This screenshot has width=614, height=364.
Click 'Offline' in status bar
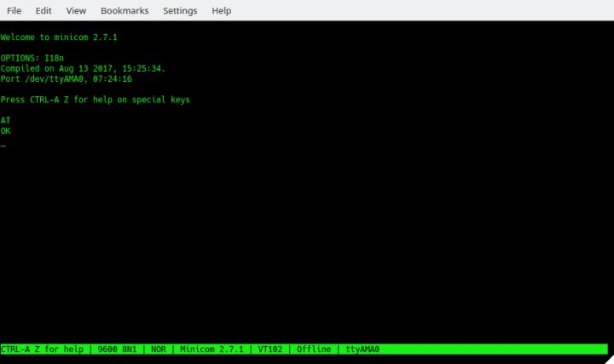click(314, 350)
